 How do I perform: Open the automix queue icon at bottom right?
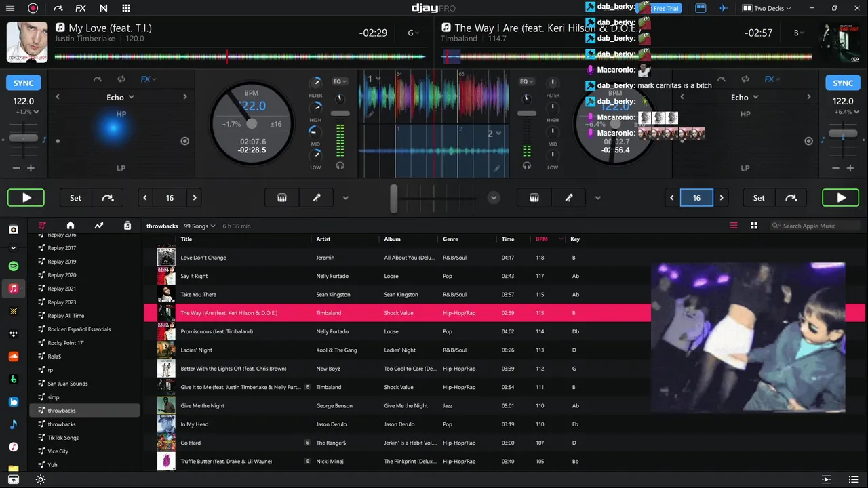[826, 479]
